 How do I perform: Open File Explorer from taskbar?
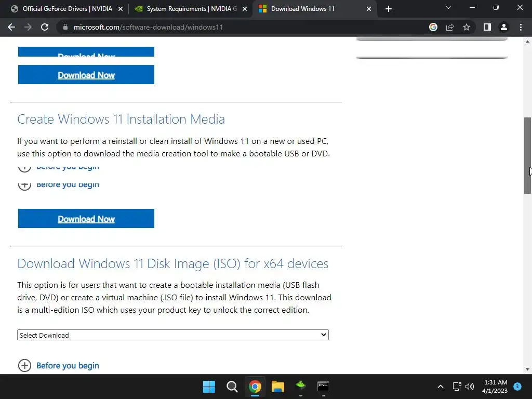(x=278, y=387)
